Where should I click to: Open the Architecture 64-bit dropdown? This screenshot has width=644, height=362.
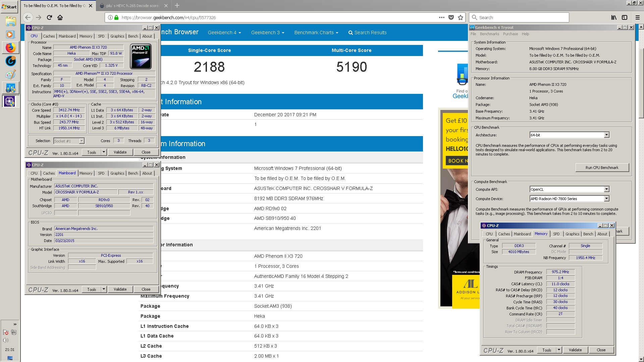coord(569,135)
